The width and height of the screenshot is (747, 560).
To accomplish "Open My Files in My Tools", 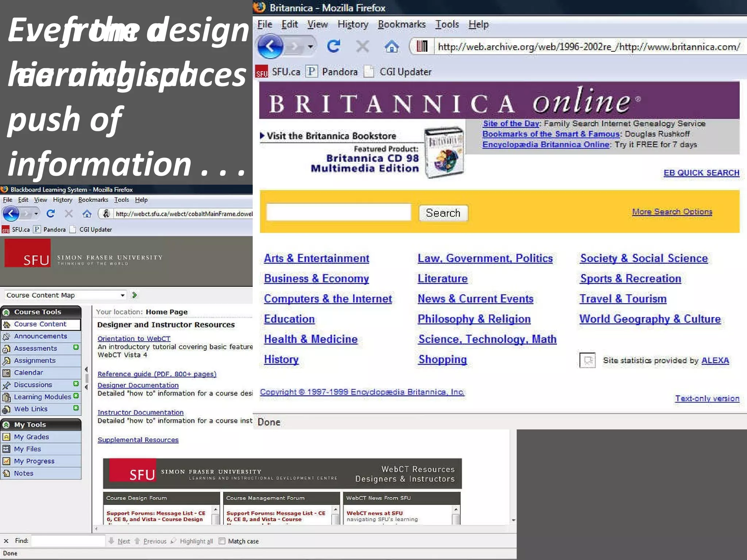I will click(x=41, y=449).
